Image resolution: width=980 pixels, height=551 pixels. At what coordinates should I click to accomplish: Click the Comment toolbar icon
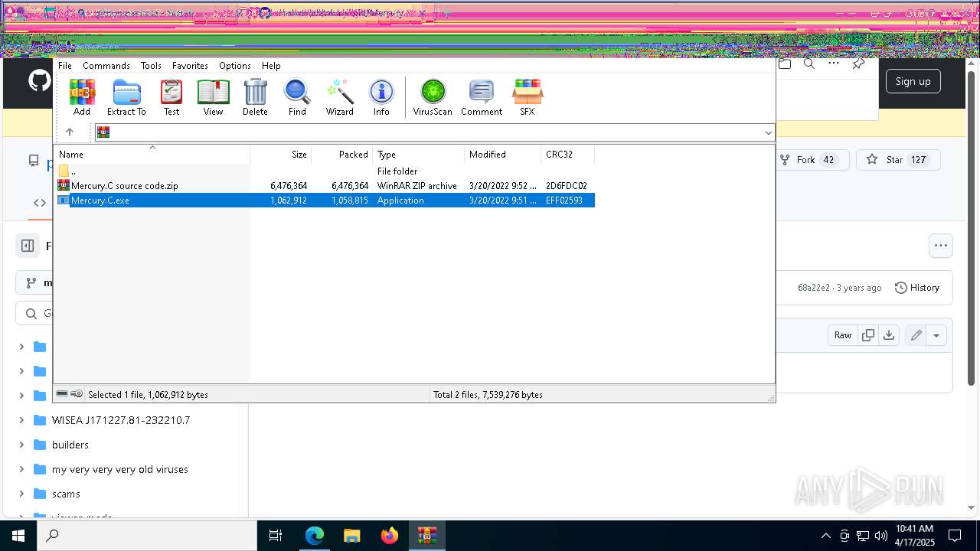(x=482, y=97)
